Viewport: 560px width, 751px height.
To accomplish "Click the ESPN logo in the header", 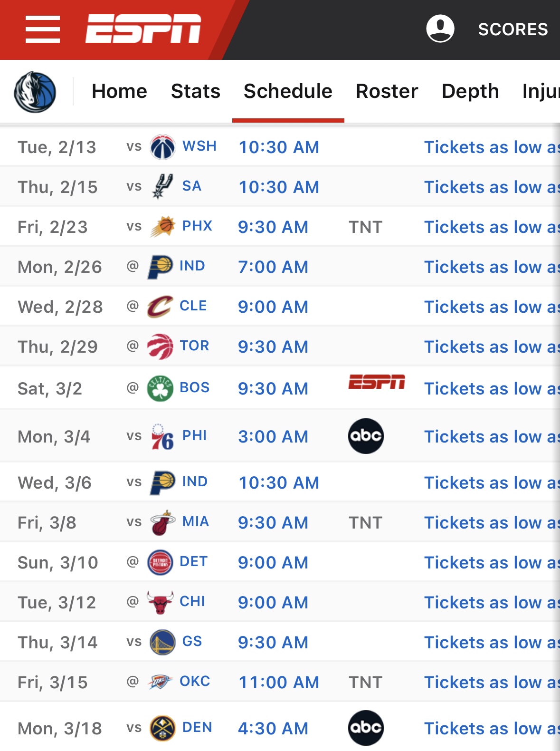I will [143, 29].
